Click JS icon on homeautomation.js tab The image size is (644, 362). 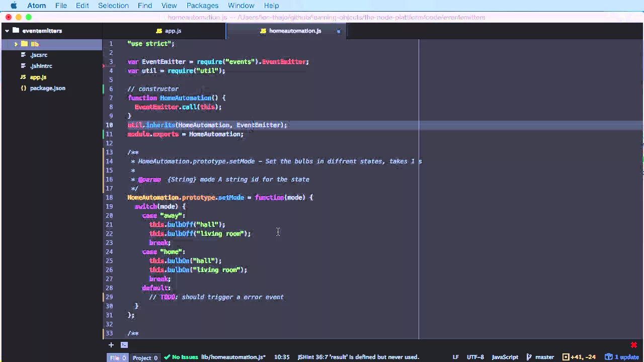(x=263, y=31)
